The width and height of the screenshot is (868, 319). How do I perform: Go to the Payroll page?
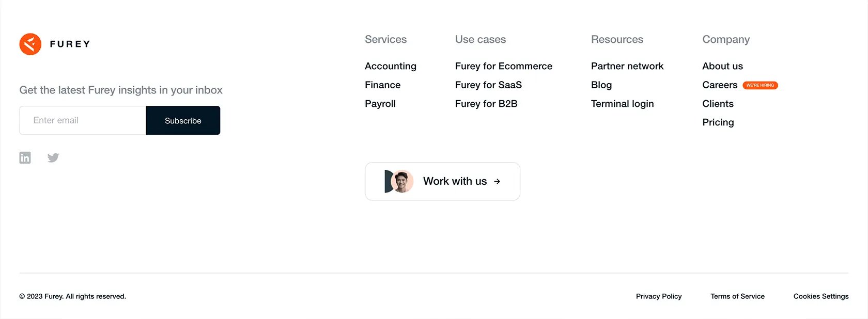coord(380,104)
